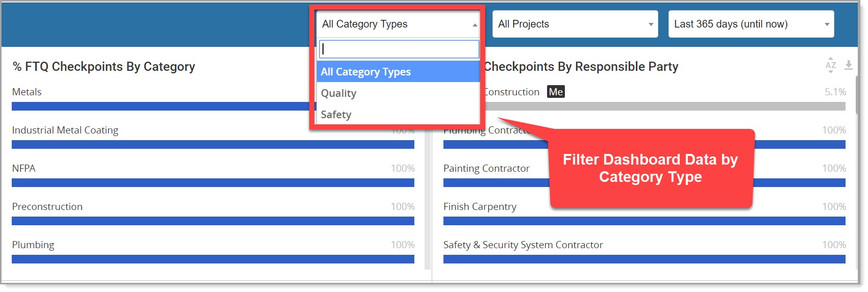This screenshot has height=292, width=868.
Task: Open the Last 365 days date dropdown
Action: [x=751, y=24]
